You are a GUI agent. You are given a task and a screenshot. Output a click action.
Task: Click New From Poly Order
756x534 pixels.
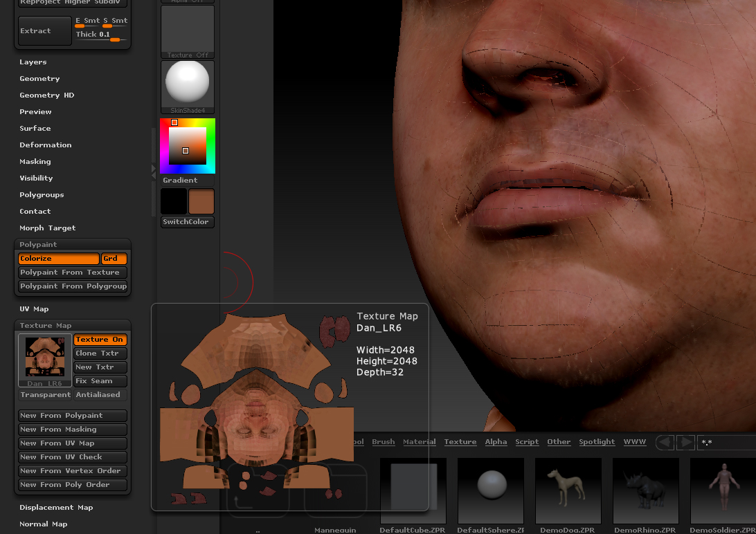(x=73, y=485)
